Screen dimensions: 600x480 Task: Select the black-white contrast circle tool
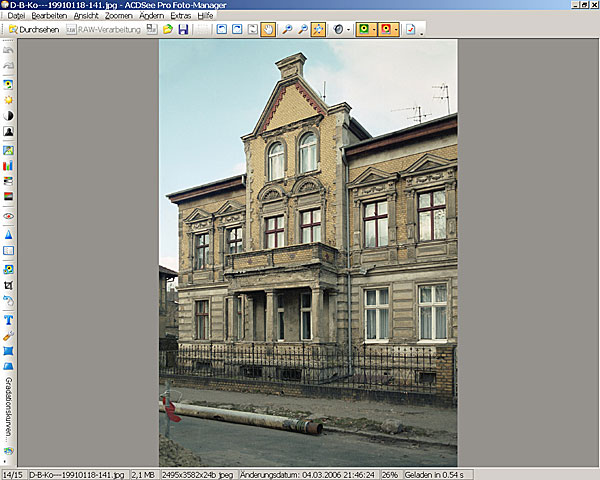pyautogui.click(x=8, y=115)
